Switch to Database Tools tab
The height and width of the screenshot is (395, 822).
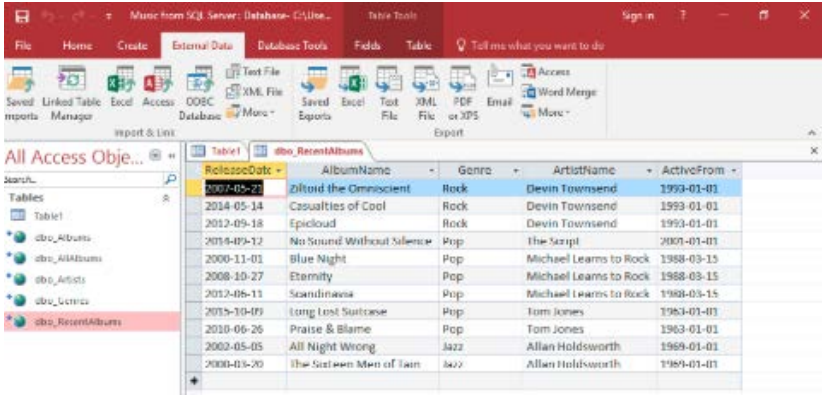293,46
